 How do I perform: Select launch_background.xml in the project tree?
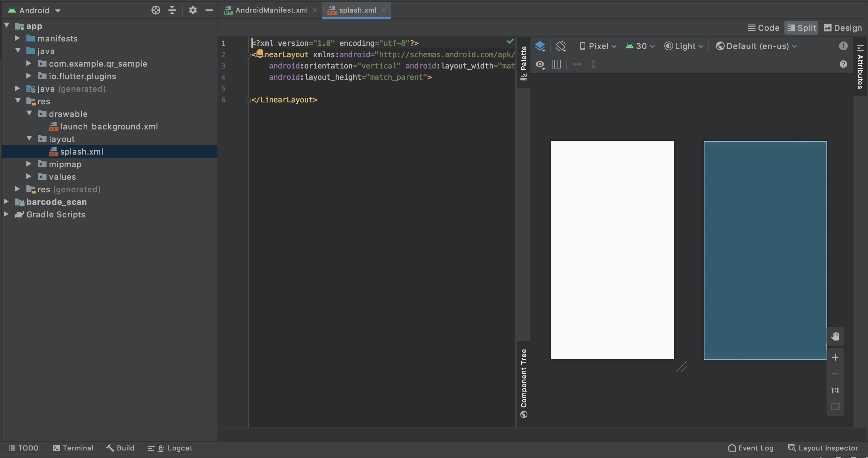click(109, 127)
